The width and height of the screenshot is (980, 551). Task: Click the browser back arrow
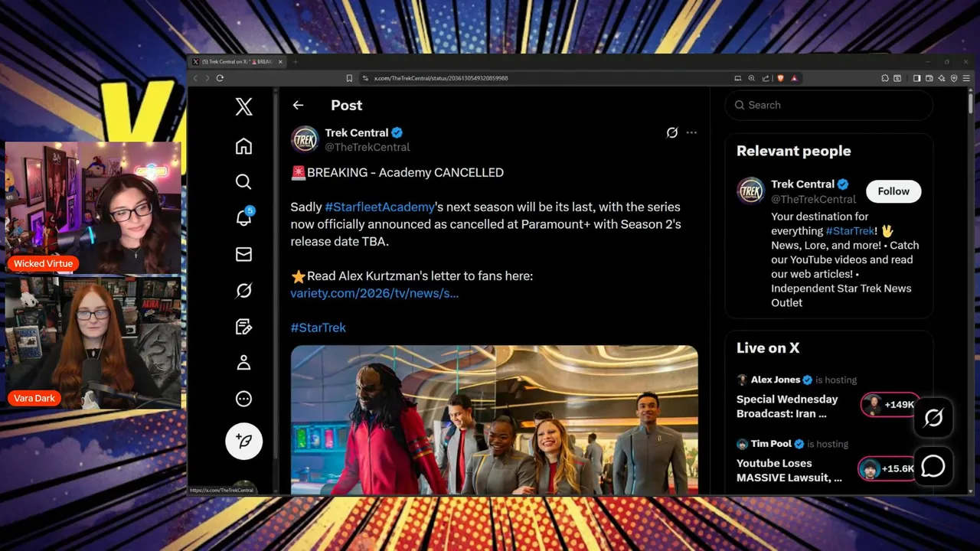pos(195,78)
